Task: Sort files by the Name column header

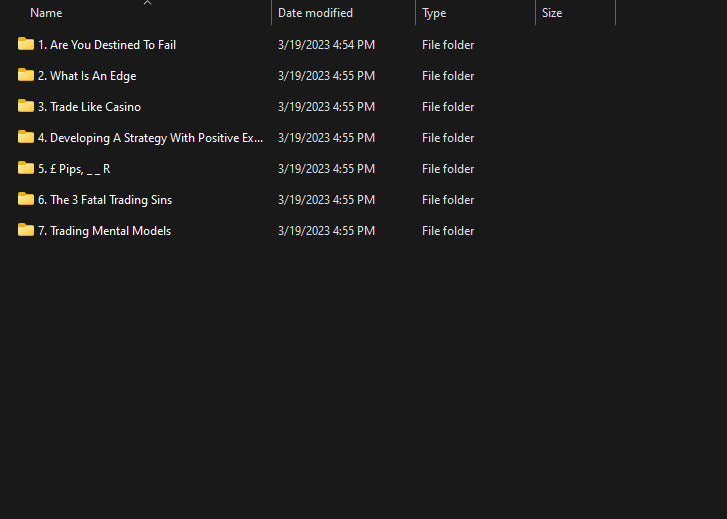Action: click(x=46, y=13)
